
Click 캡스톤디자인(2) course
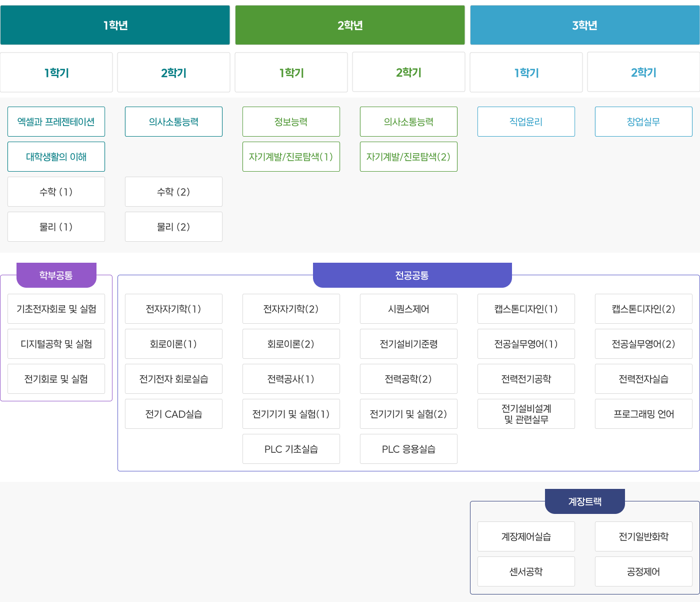643,309
